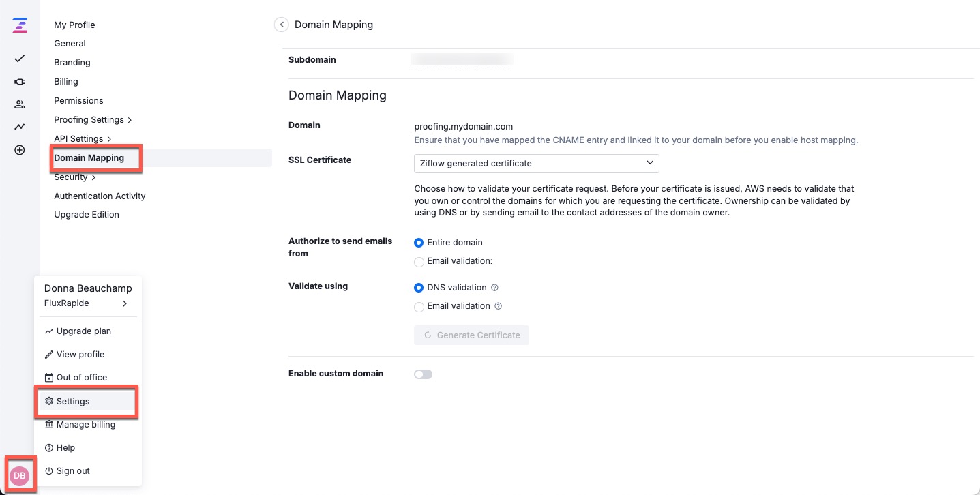Create new item with the plus icon
The width and height of the screenshot is (980, 495).
(x=19, y=149)
